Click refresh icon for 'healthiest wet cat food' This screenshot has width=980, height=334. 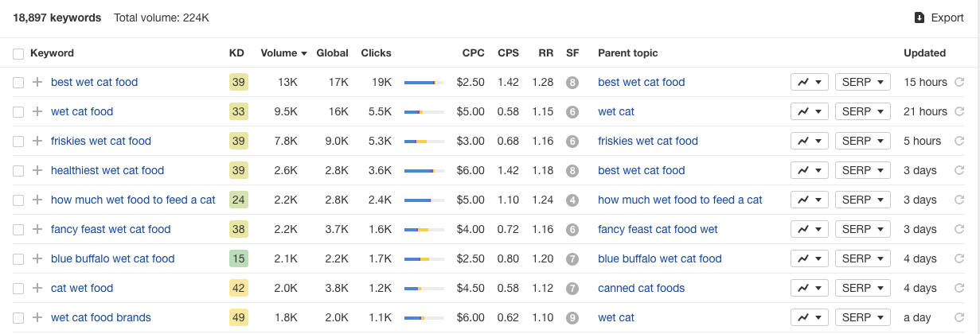(959, 170)
